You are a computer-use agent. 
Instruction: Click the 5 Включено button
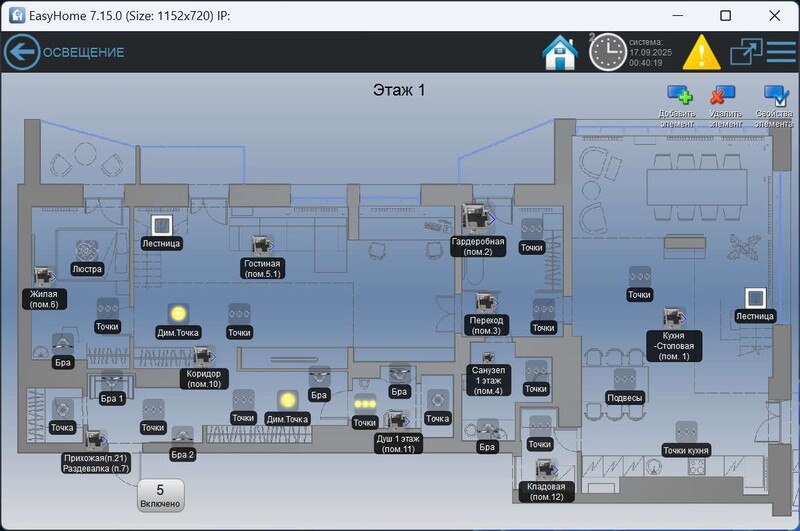(160, 495)
